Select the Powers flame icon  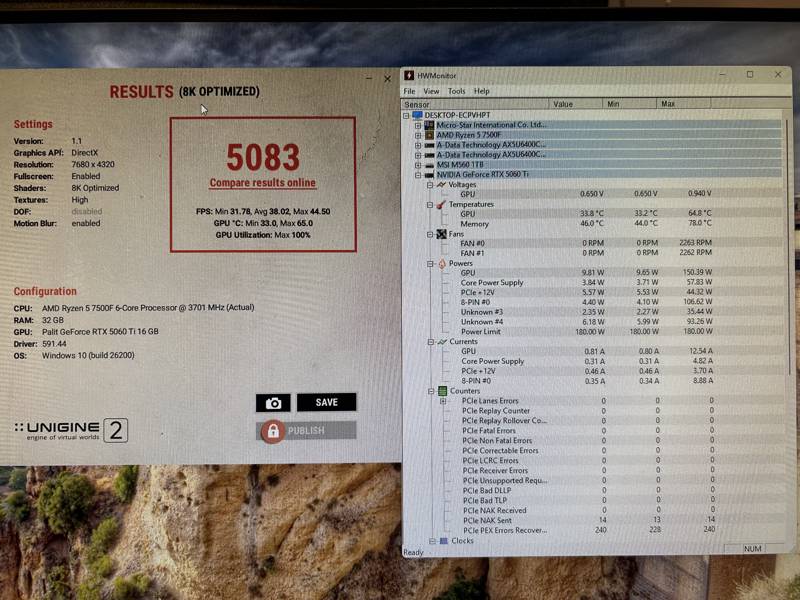pos(442,263)
